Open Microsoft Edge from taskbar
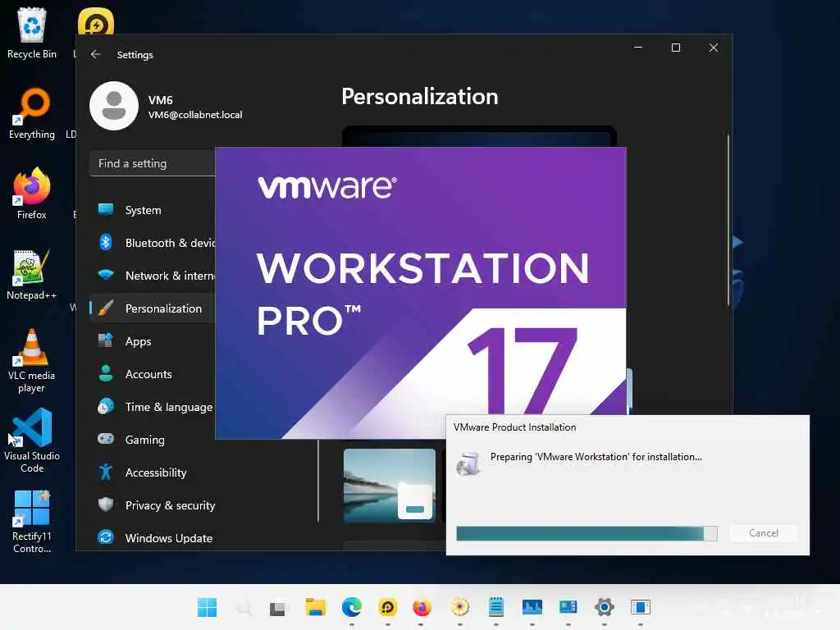 click(x=351, y=607)
